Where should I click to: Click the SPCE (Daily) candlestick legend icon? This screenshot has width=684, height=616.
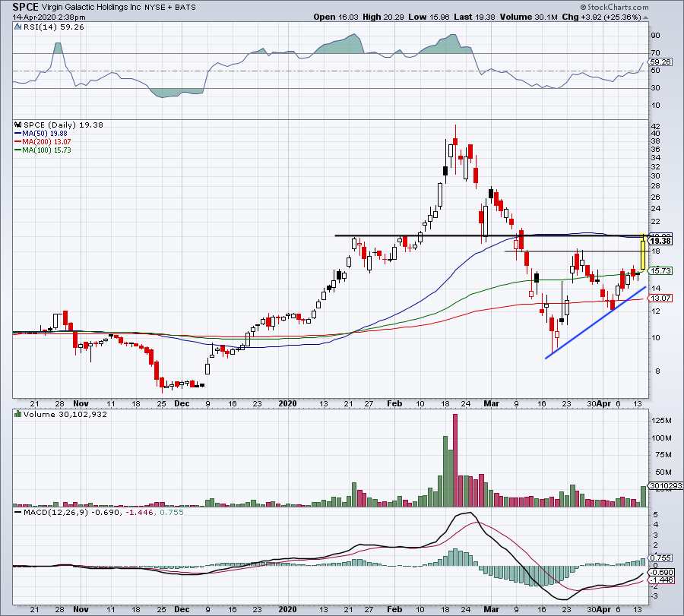[18, 125]
